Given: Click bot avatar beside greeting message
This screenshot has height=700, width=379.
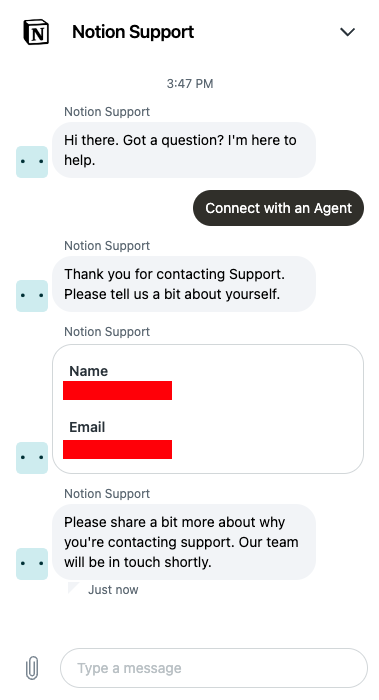Looking at the screenshot, I should pyautogui.click(x=32, y=162).
